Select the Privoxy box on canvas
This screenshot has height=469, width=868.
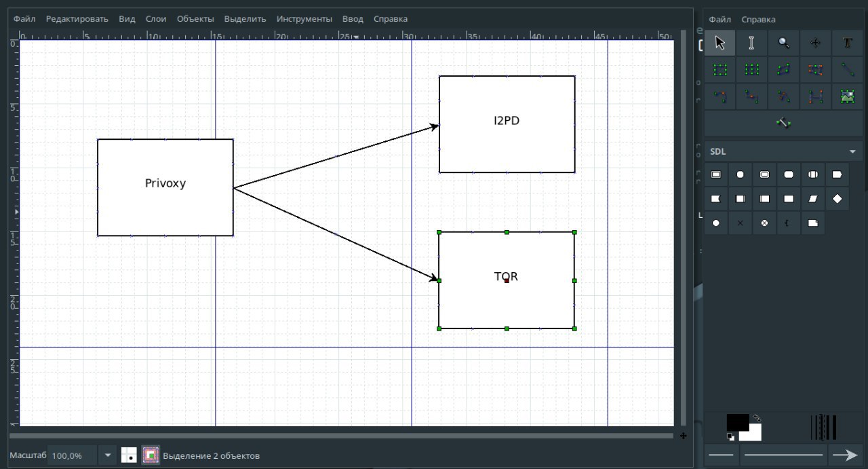coord(165,187)
